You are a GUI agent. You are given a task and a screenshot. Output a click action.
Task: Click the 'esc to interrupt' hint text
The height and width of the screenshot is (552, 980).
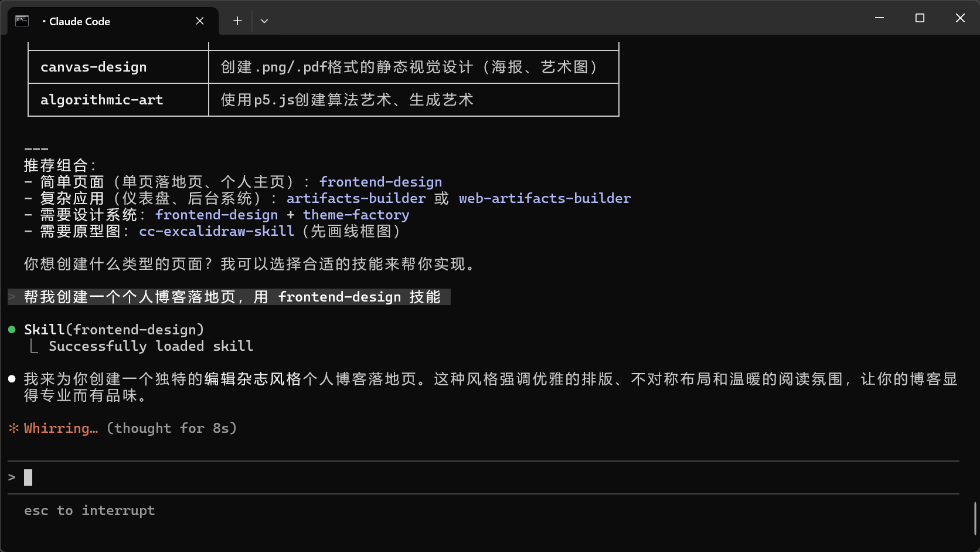click(89, 510)
